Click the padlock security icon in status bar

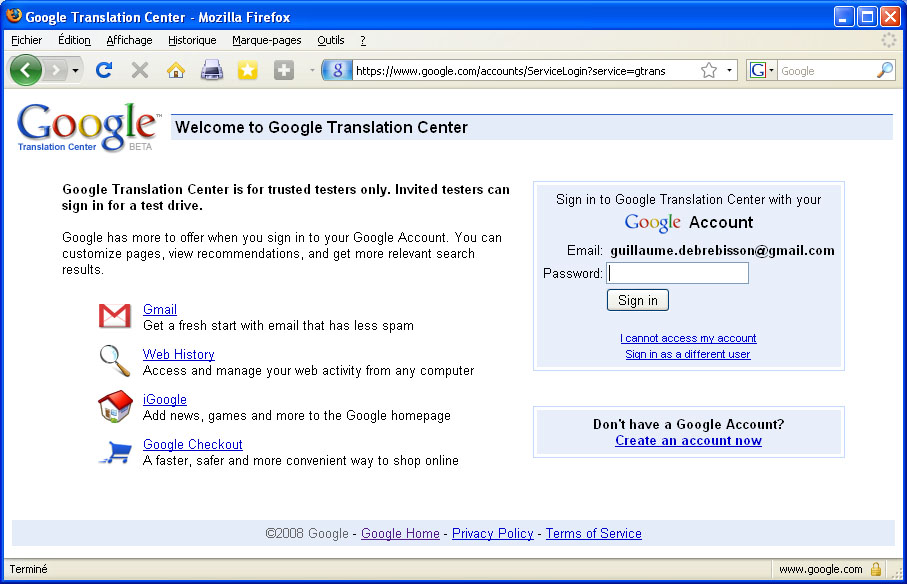pos(876,569)
